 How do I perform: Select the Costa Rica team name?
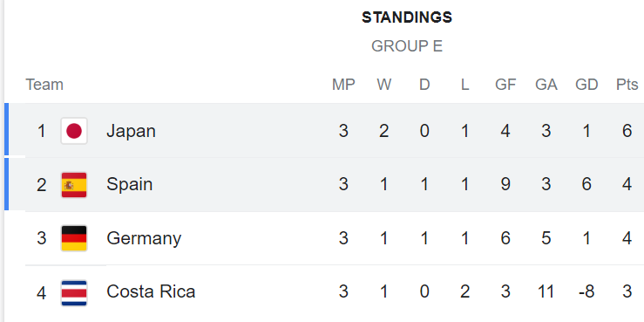click(x=151, y=291)
